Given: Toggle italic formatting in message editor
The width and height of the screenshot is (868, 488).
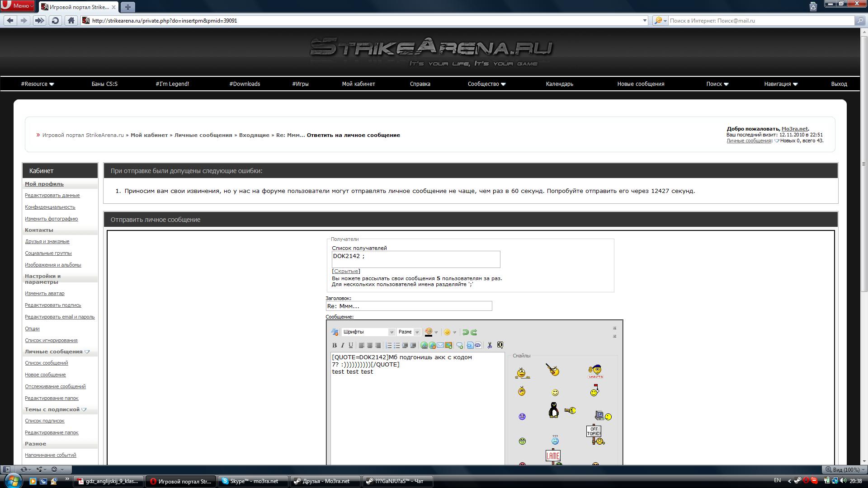Looking at the screenshot, I should click(x=343, y=345).
